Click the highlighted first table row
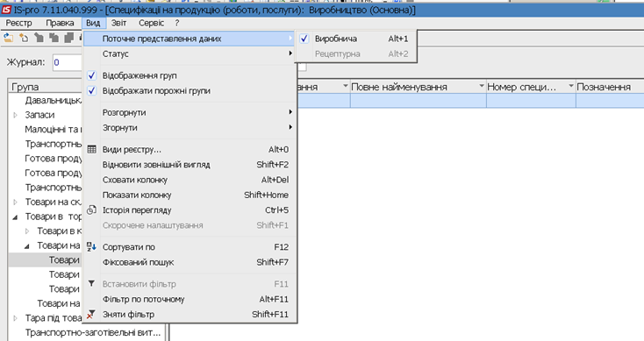The width and height of the screenshot is (644, 341). tap(470, 101)
